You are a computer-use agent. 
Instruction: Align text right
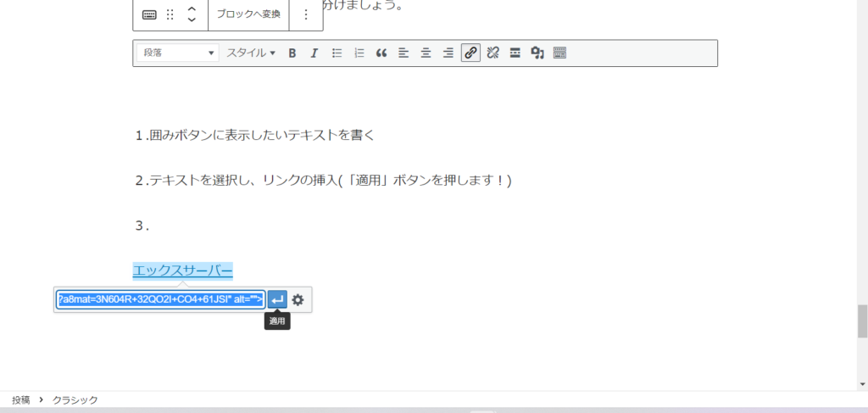coord(448,53)
